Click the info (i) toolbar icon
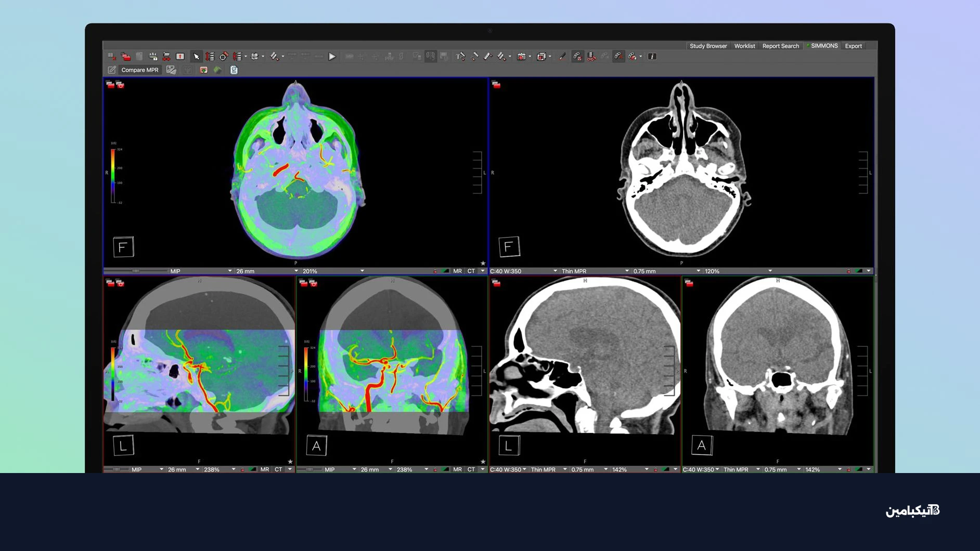The height and width of the screenshot is (551, 980). click(x=652, y=56)
